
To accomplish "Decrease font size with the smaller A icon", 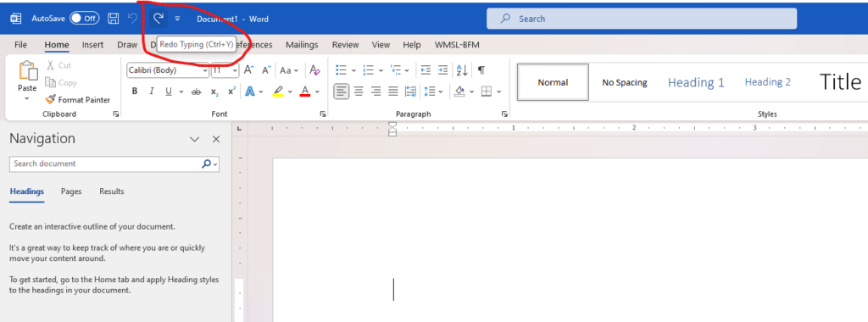I will 266,70.
